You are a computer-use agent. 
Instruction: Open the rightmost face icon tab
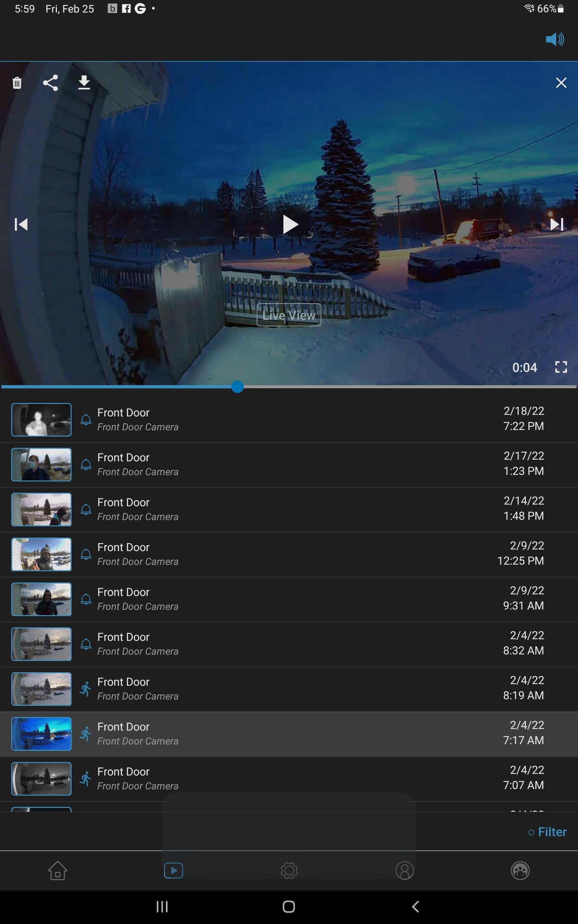[x=520, y=871]
